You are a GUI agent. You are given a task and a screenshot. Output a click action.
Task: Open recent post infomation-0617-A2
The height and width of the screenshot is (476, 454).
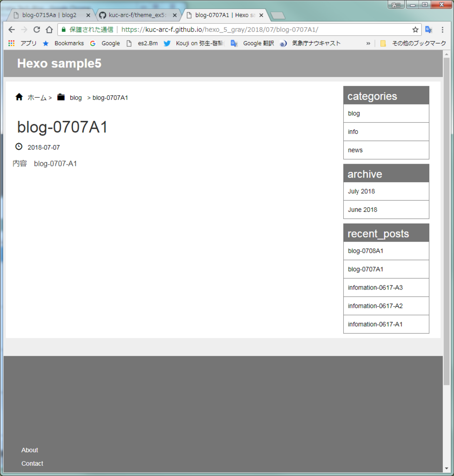[386, 306]
